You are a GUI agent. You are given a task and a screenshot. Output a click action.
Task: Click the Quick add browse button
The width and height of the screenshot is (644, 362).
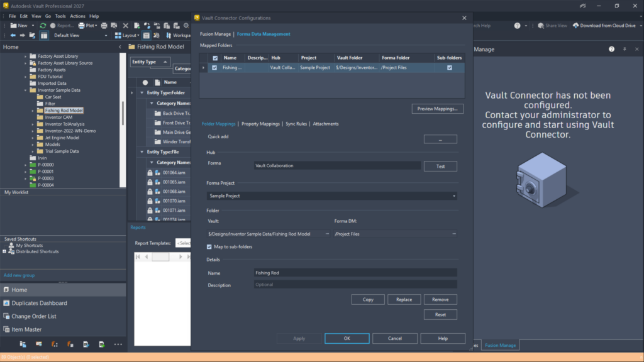440,140
